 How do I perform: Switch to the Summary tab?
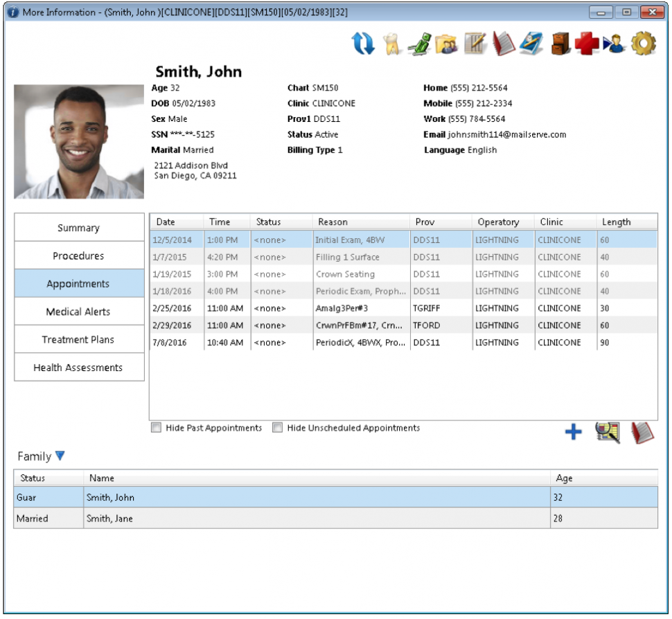tap(78, 227)
